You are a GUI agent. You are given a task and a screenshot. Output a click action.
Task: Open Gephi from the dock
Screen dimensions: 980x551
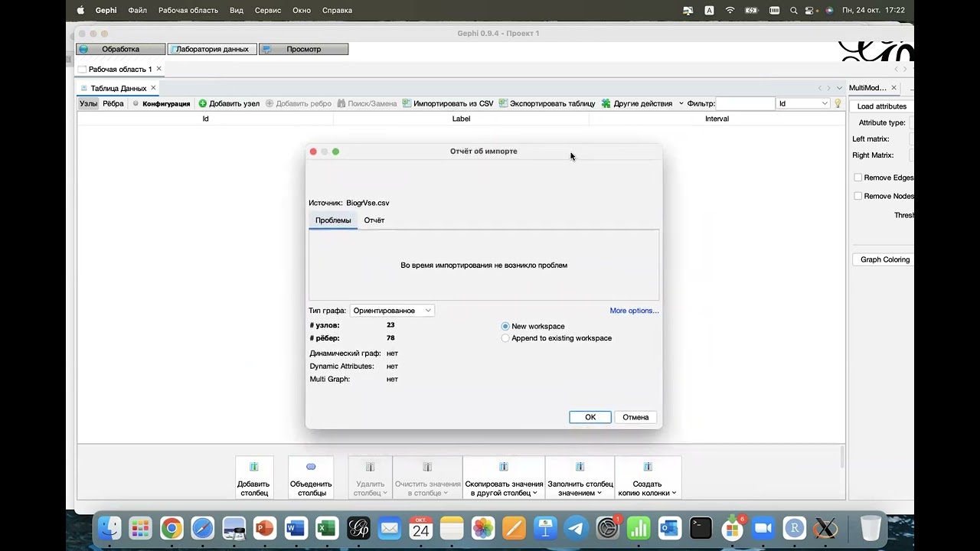[358, 528]
